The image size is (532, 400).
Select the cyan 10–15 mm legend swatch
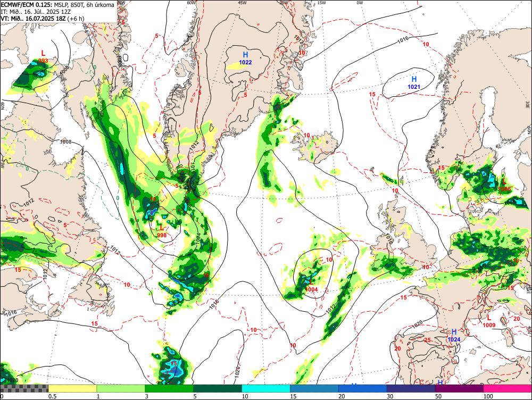click(x=265, y=388)
